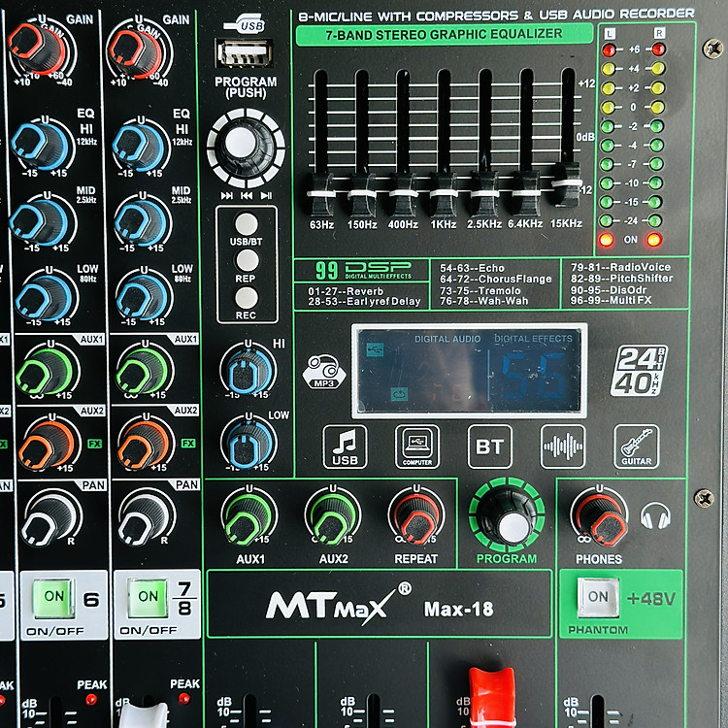The height and width of the screenshot is (728, 728).
Task: Click the digital effects LCD display
Action: point(470,370)
